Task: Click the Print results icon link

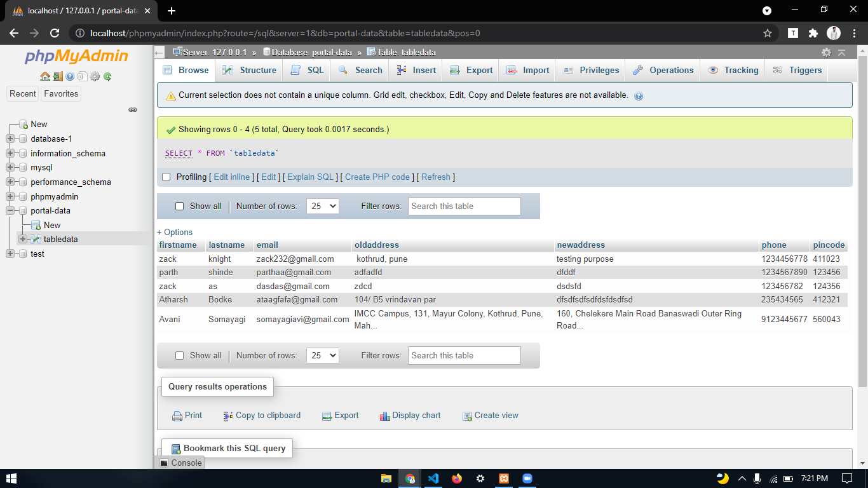Action: coord(187,416)
